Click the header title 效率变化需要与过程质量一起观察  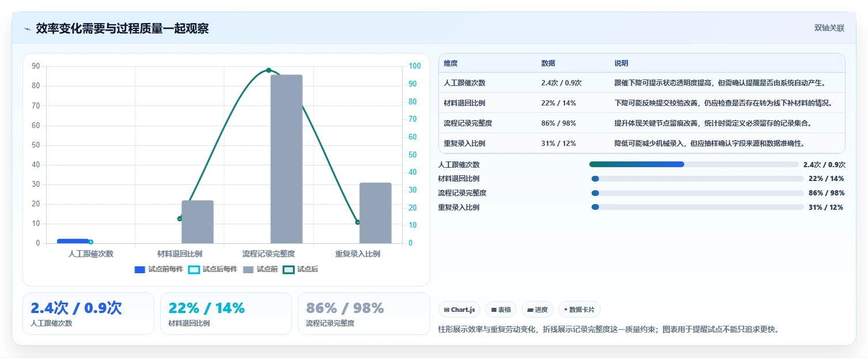(122, 29)
